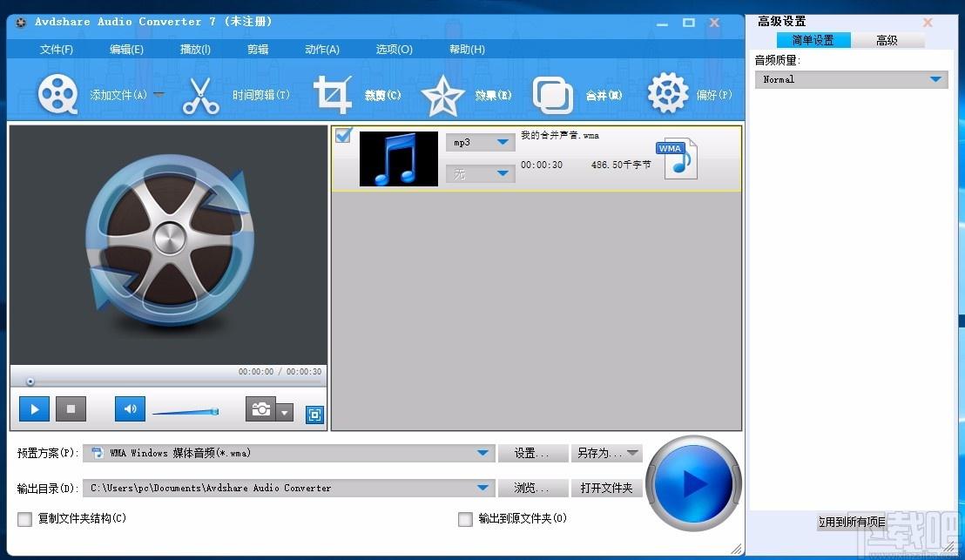Click the 00:00:30 duration text
The height and width of the screenshot is (560, 965).
point(542,165)
